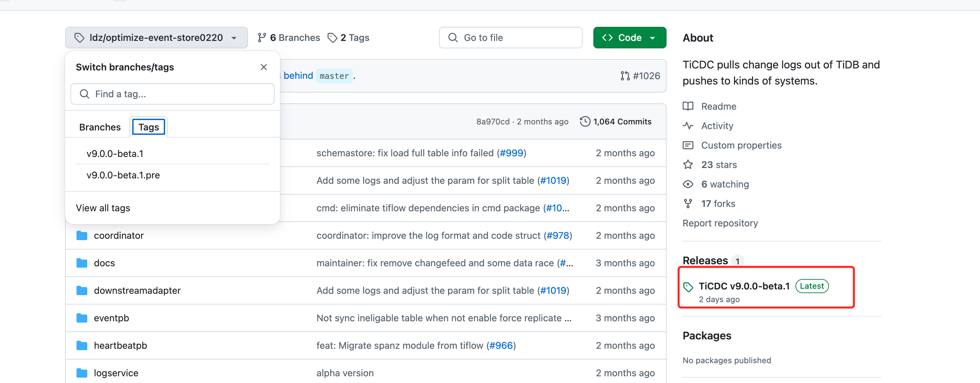The image size is (980, 383).
Task: View the 1,064 Commits history
Action: [x=616, y=122]
